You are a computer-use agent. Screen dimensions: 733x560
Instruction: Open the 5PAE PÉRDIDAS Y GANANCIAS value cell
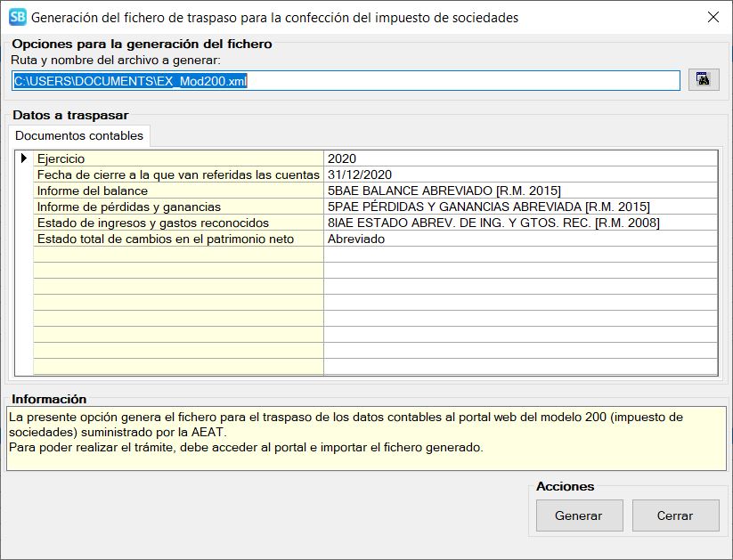(x=520, y=207)
